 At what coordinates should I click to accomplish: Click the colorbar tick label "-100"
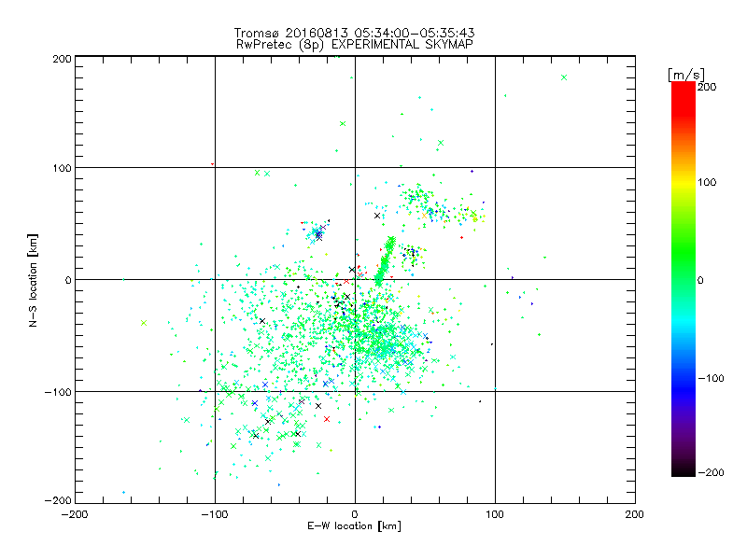[711, 378]
